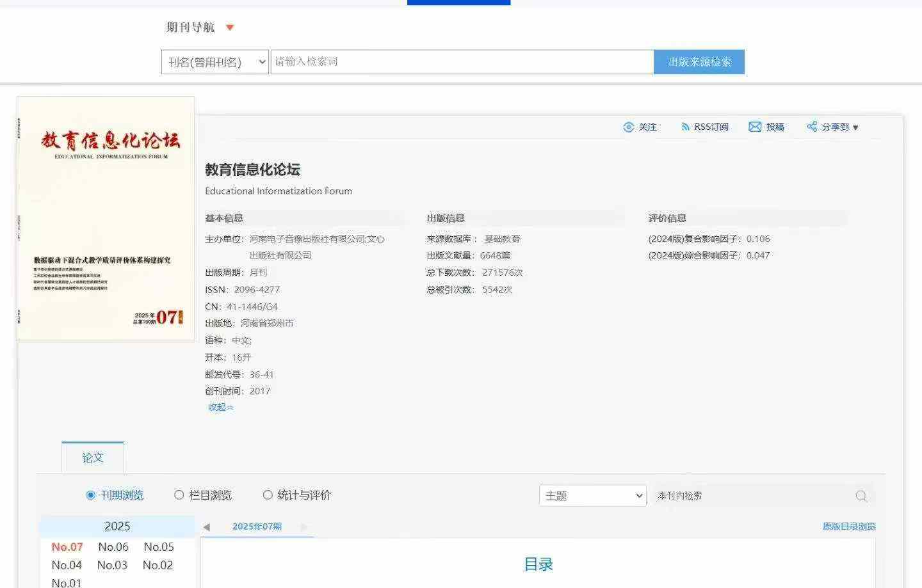922x588 pixels.
Task: Select the 统计与评价 radio button
Action: tap(268, 495)
